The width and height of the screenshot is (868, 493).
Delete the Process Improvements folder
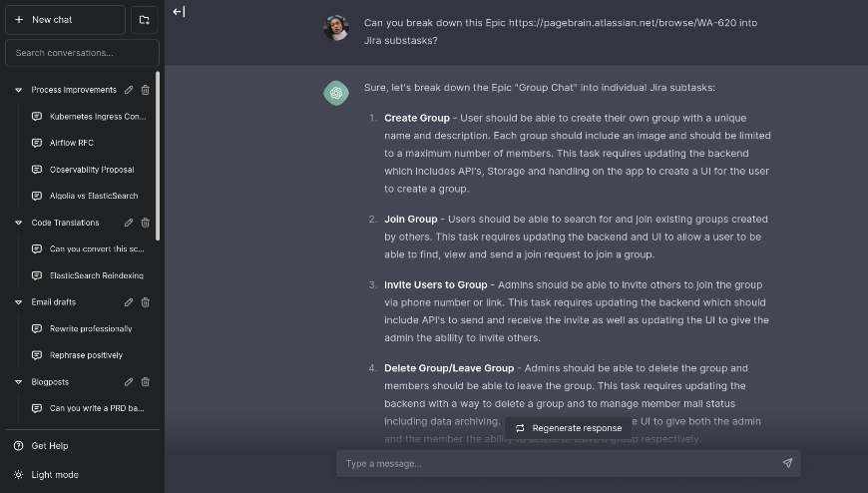click(x=146, y=90)
